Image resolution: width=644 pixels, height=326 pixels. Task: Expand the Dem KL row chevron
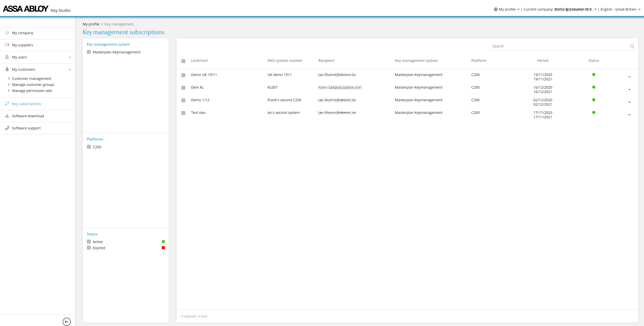[x=629, y=89]
